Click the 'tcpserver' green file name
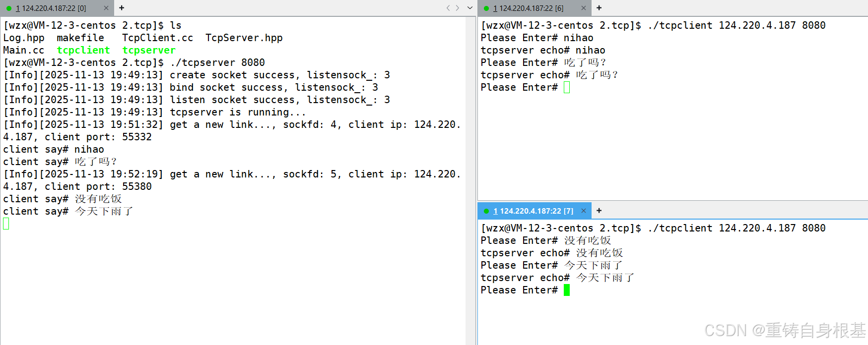The image size is (868, 345). [x=149, y=50]
